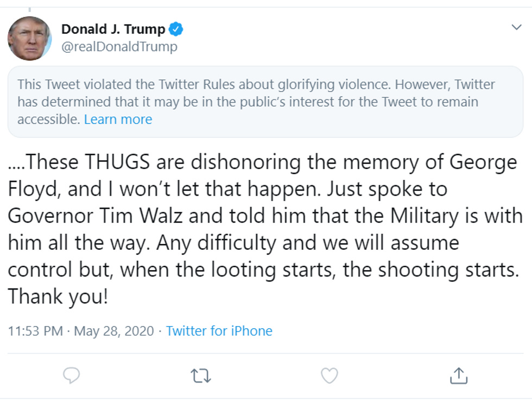The image size is (532, 408).
Task: Toggle the retweet arrows on
Action: (202, 374)
